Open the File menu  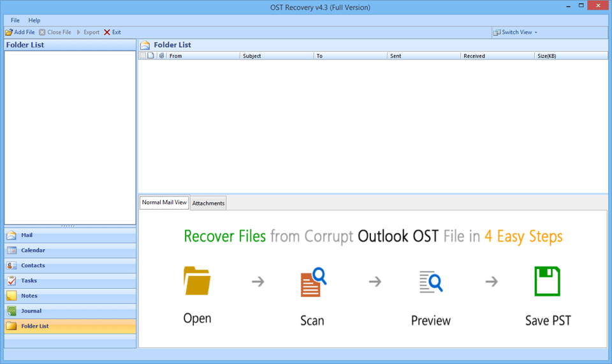[x=15, y=20]
